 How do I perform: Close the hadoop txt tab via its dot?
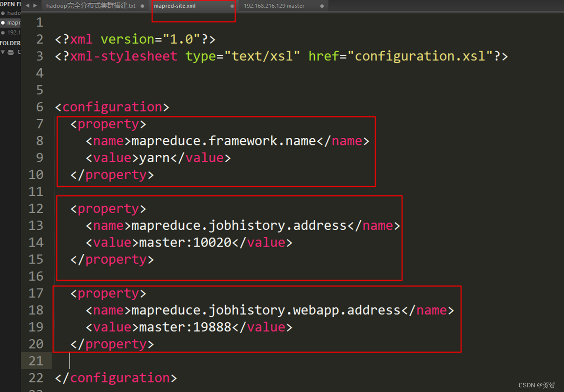(x=142, y=6)
